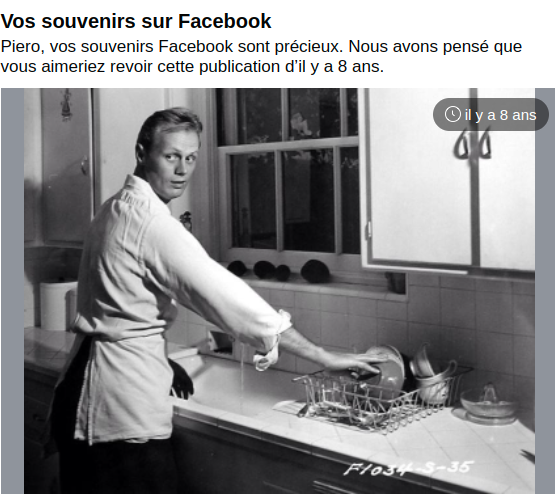
Task: Click the white canister on the counter
Action: (x=57, y=305)
